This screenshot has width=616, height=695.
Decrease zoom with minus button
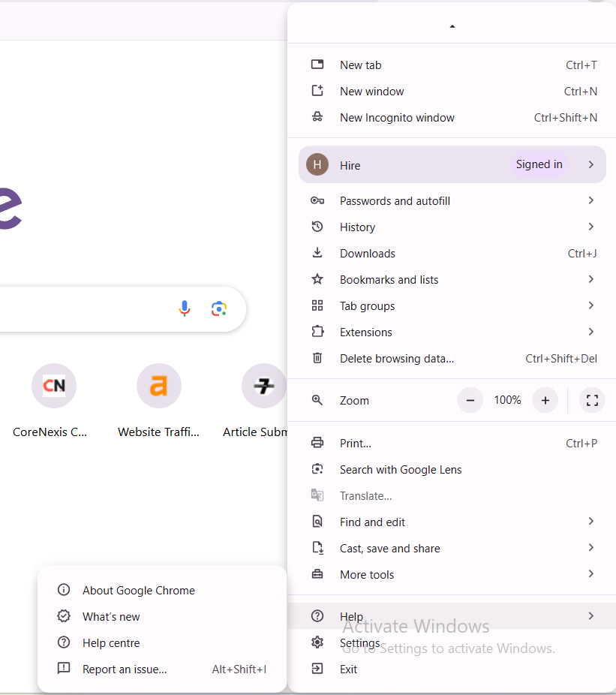pyautogui.click(x=470, y=400)
